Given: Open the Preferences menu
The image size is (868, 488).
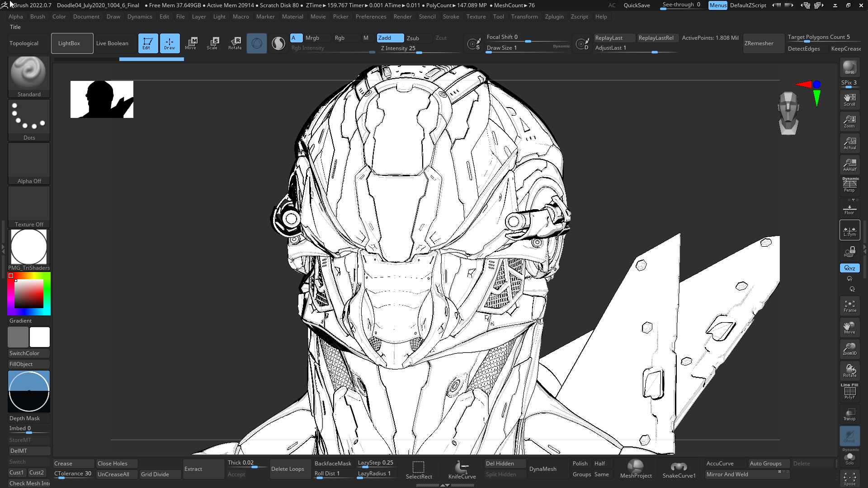Looking at the screenshot, I should 371,17.
